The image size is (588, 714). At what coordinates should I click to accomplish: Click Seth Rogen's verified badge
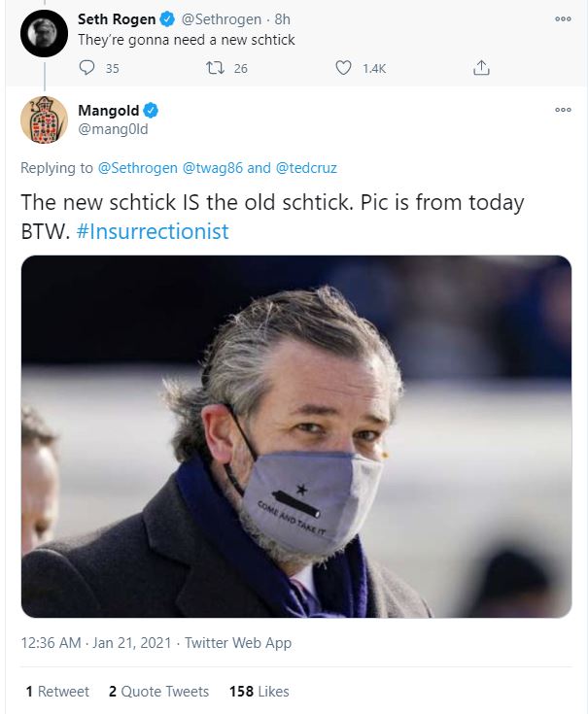[168, 19]
